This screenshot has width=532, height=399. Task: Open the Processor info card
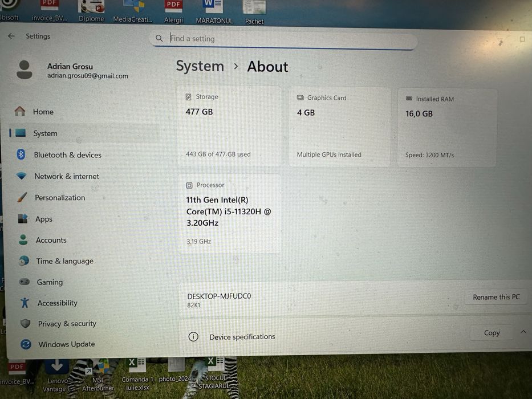pyautogui.click(x=229, y=213)
